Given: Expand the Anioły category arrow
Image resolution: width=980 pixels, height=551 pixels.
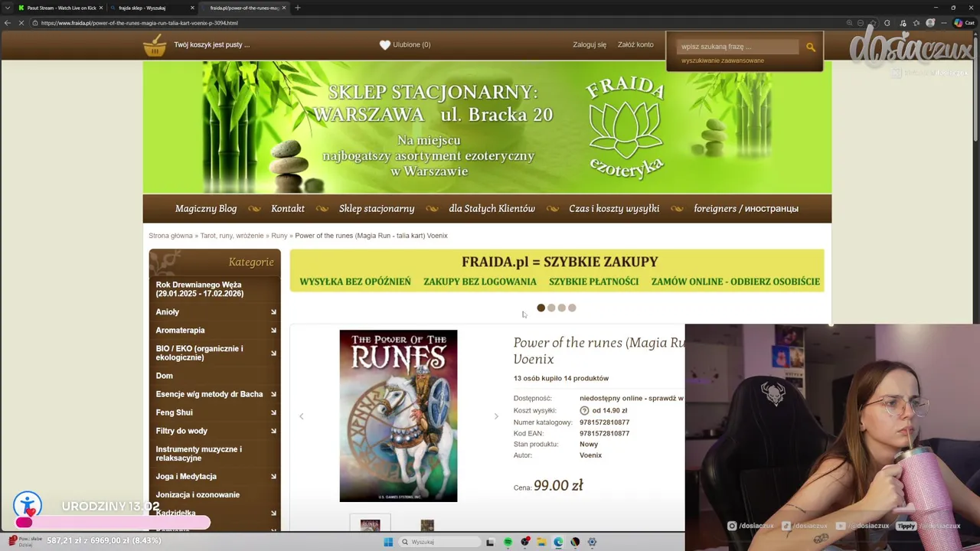Looking at the screenshot, I should pos(273,312).
